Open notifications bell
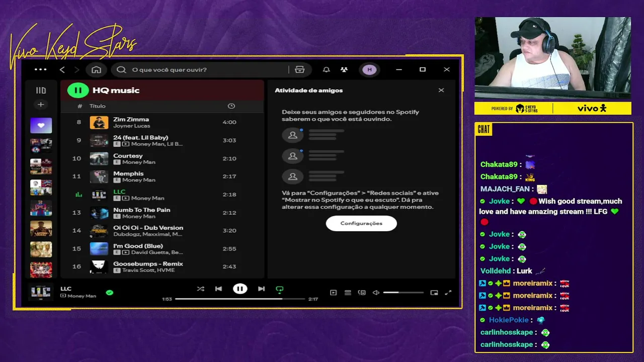 [326, 69]
